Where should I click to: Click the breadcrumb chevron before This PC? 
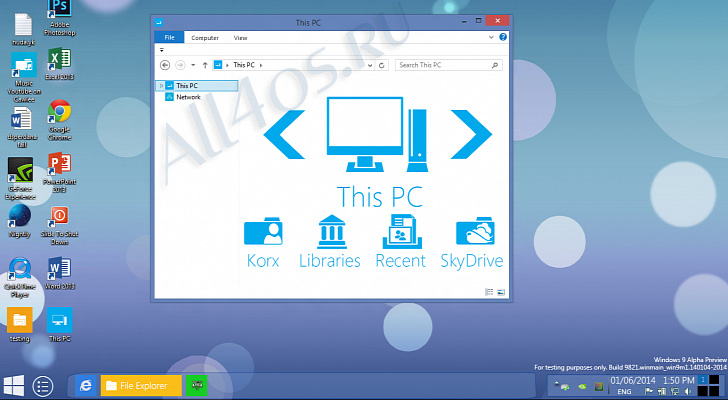coord(228,65)
